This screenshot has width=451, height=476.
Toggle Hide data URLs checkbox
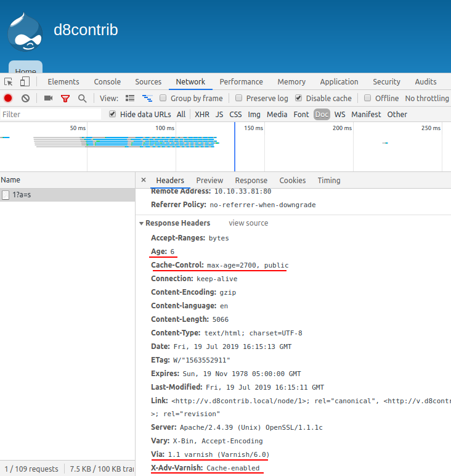point(112,114)
